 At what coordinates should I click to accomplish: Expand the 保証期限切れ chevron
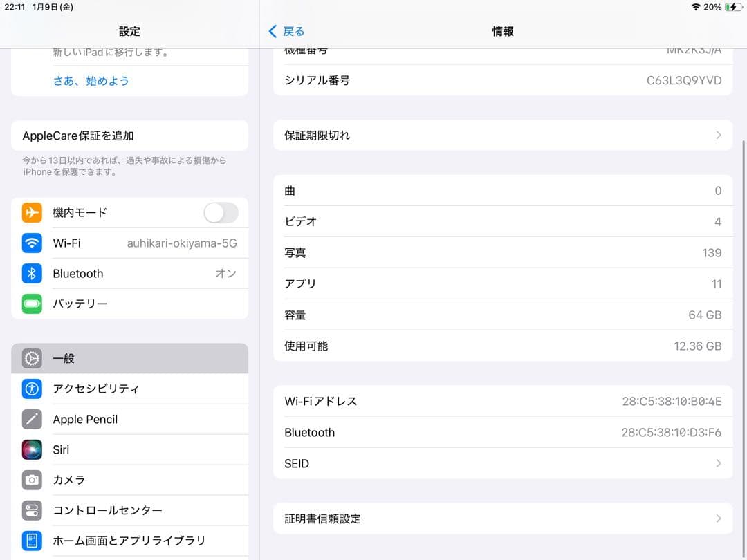(x=718, y=136)
